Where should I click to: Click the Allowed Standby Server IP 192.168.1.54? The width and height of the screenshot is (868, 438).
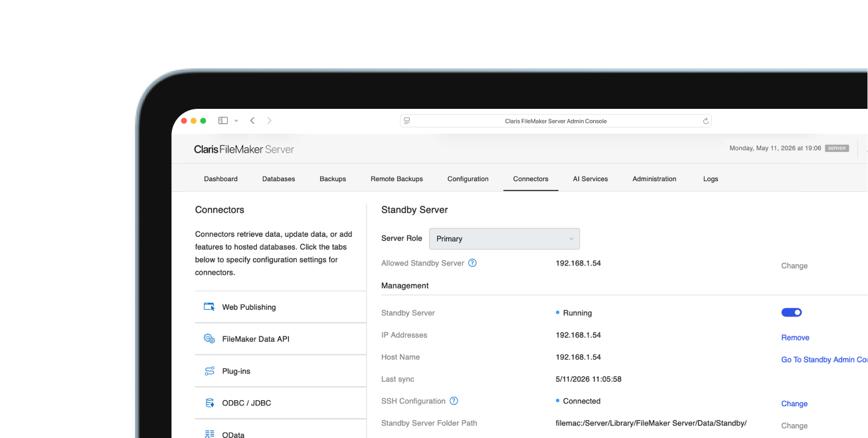(578, 263)
